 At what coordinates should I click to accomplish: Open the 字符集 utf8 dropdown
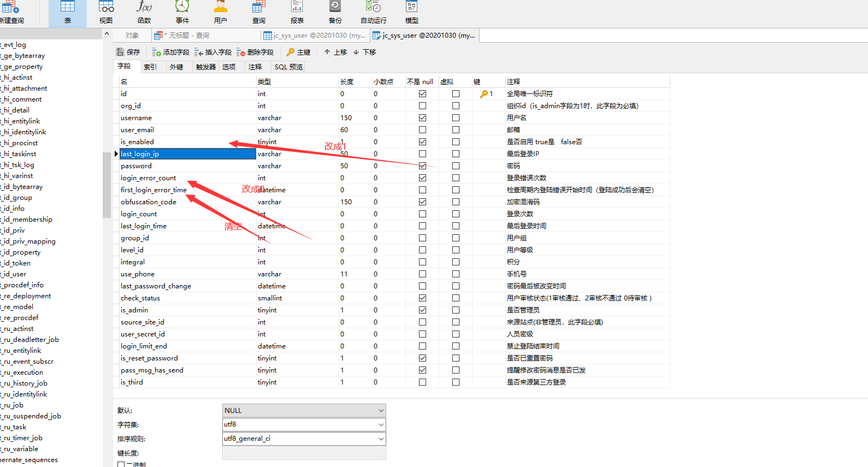(x=304, y=424)
